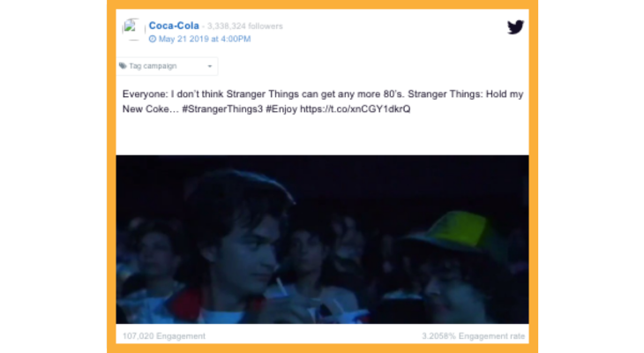
Task: Click the 3.2058% Engagement rate figure
Action: click(473, 336)
